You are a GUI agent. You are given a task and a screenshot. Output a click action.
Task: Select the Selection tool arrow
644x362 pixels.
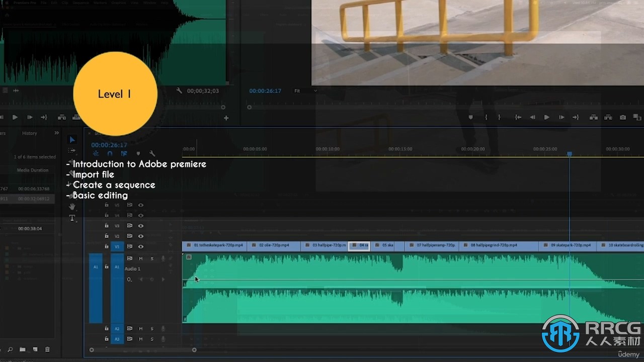click(72, 140)
